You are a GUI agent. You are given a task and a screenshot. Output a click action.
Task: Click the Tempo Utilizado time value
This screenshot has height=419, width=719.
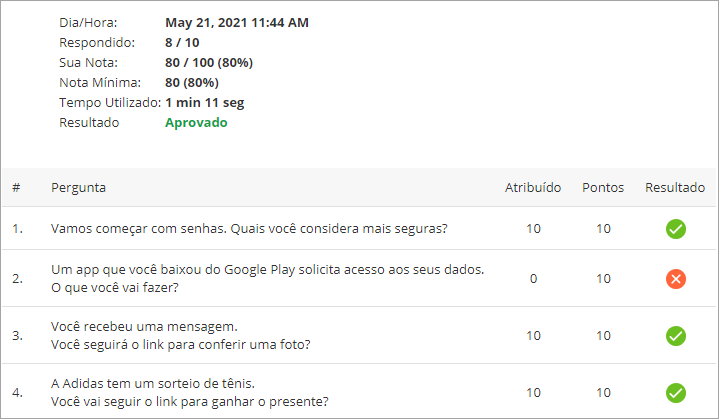[205, 102]
